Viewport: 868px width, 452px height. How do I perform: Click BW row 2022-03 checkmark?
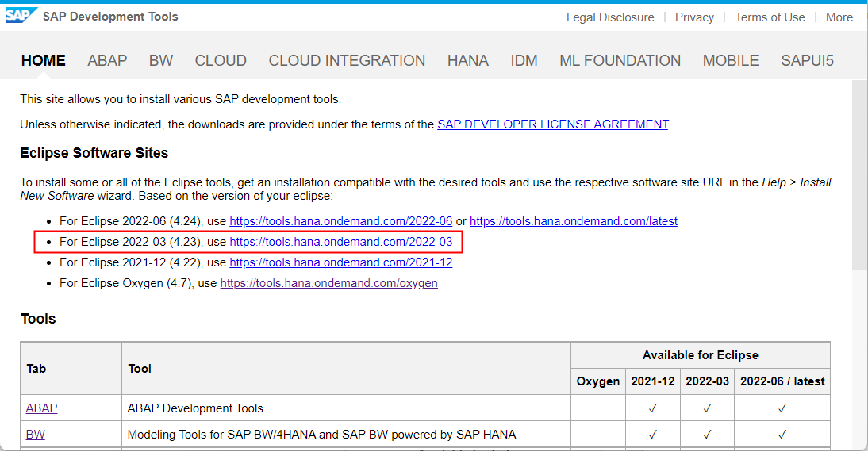point(707,435)
